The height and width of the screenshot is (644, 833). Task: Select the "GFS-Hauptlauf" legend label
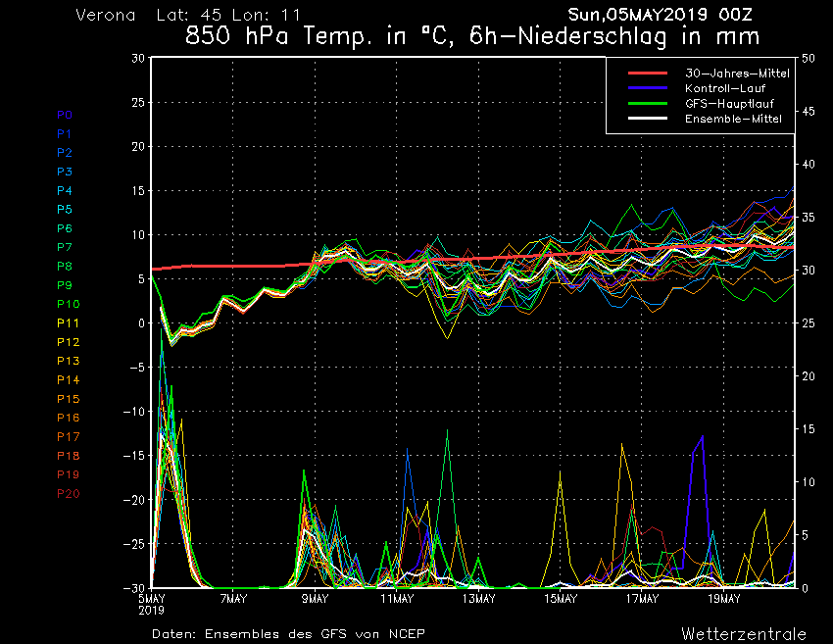coord(729,104)
